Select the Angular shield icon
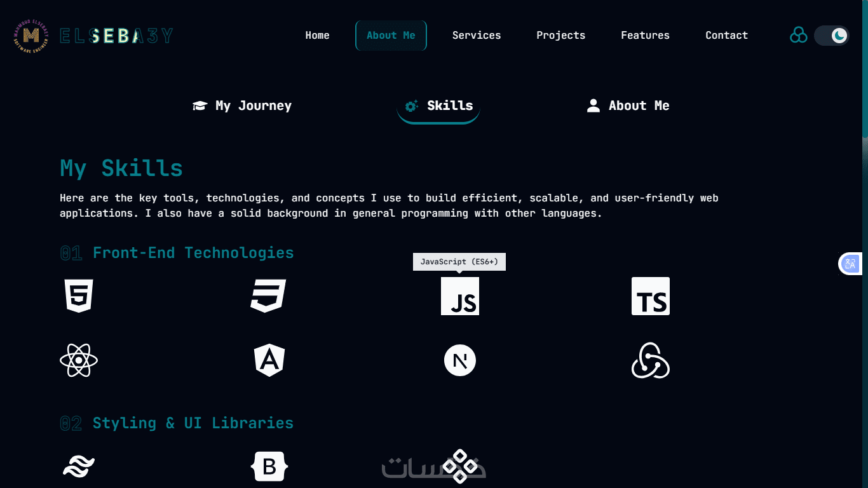The image size is (868, 488). point(269,361)
